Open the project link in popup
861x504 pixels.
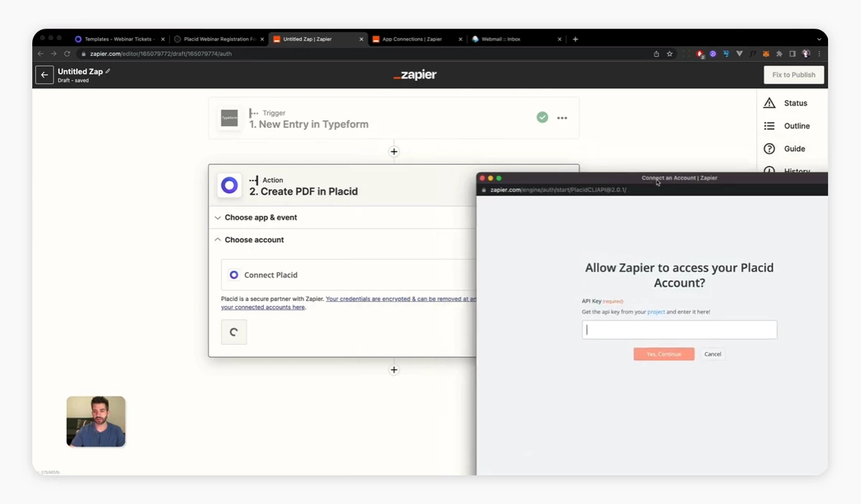click(656, 312)
